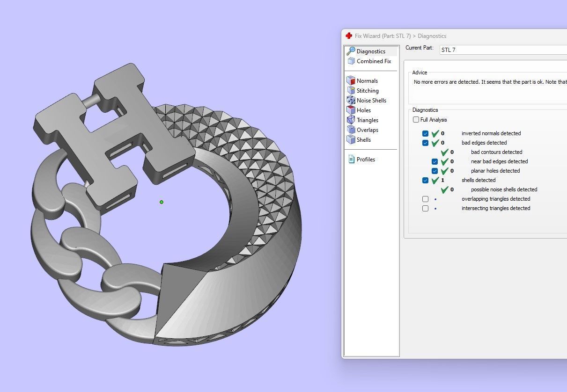Enable overlapping triangles detected checkbox

point(425,199)
